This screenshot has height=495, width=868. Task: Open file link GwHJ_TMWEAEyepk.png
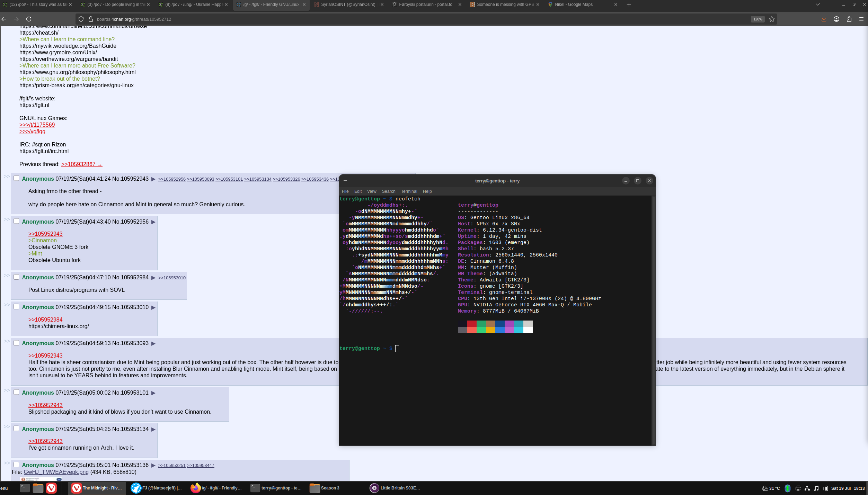click(56, 472)
